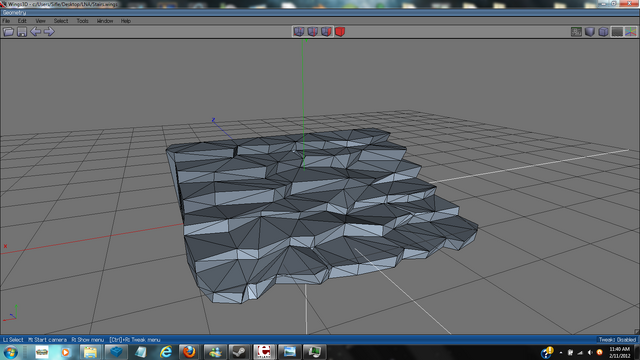The image size is (640, 360).
Task: Show hidden system tray icons
Action: point(561,352)
